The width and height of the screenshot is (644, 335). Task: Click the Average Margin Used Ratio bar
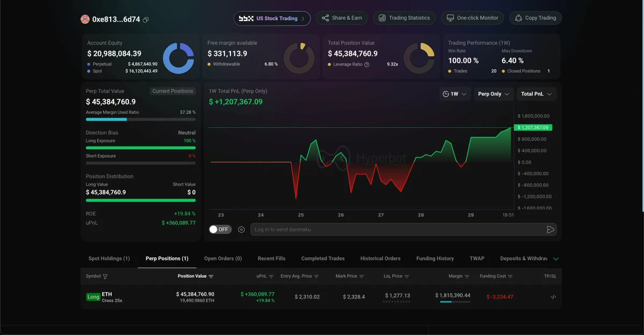(x=141, y=120)
